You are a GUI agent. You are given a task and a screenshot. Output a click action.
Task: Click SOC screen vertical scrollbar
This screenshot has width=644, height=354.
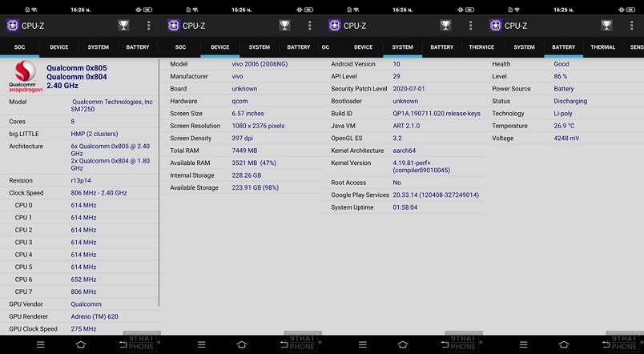[x=159, y=183]
